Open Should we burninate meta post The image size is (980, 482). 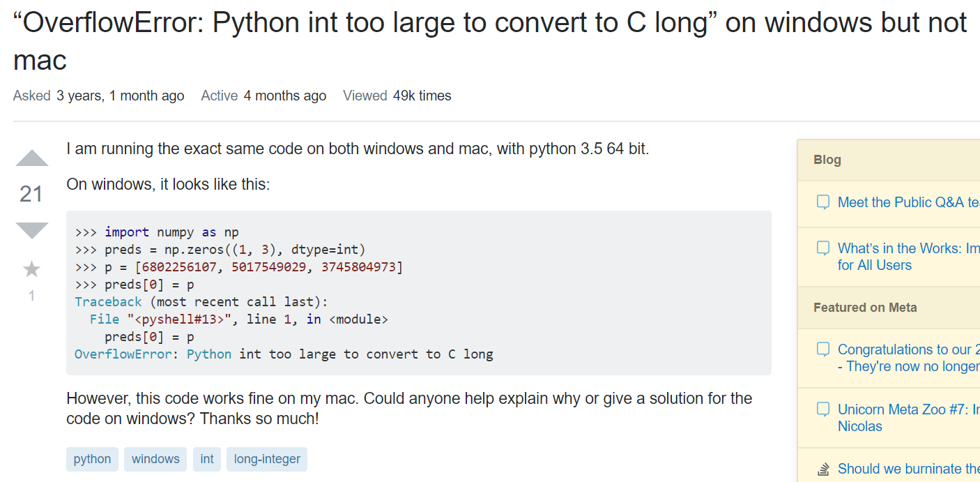pos(909,469)
